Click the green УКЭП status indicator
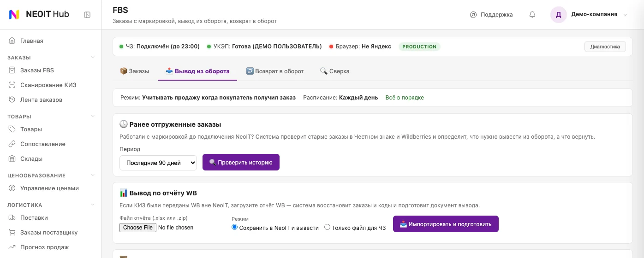 point(209,47)
